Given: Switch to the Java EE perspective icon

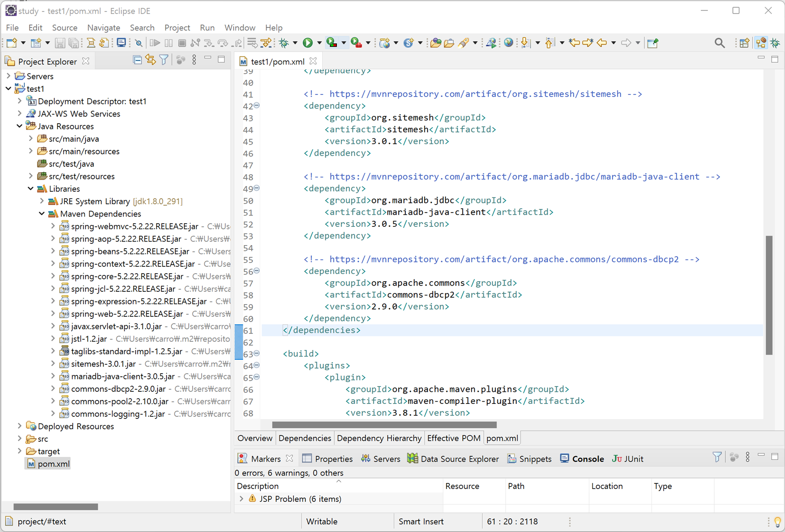Looking at the screenshot, I should click(x=761, y=43).
